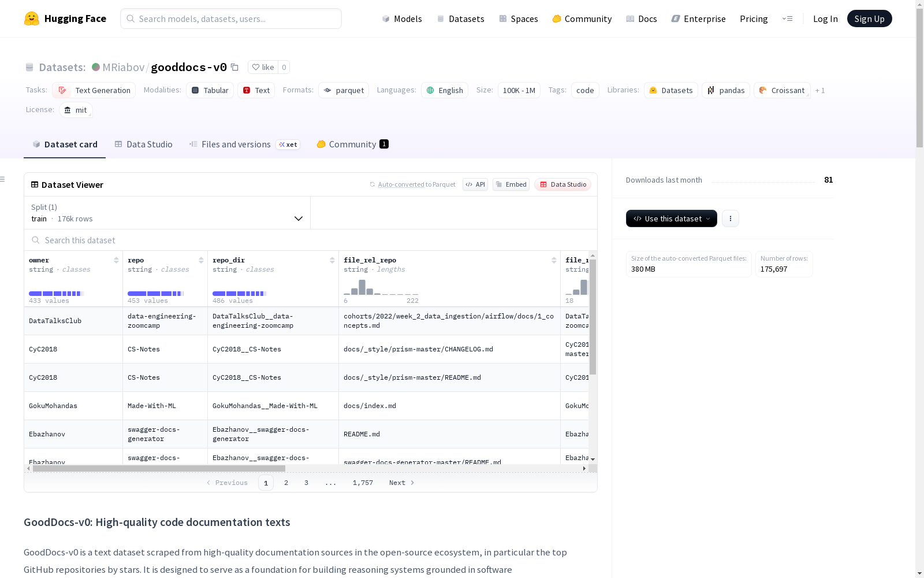Click the Next page button
924x578 pixels.
[x=402, y=483]
